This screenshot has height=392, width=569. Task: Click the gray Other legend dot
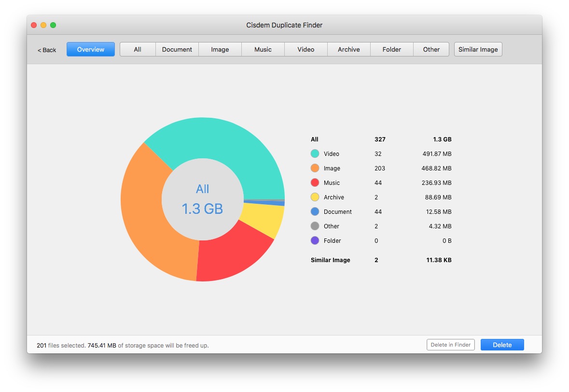pyautogui.click(x=314, y=226)
